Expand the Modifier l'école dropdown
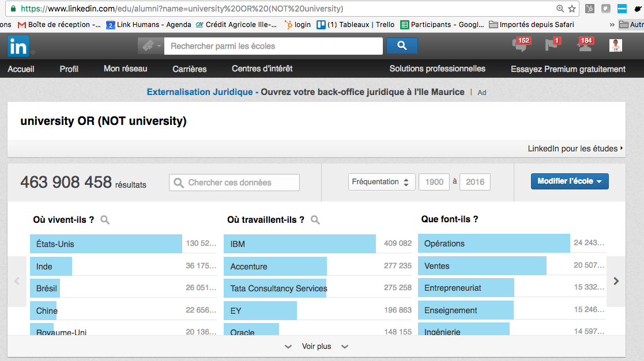The height and width of the screenshot is (361, 644). 570,181
